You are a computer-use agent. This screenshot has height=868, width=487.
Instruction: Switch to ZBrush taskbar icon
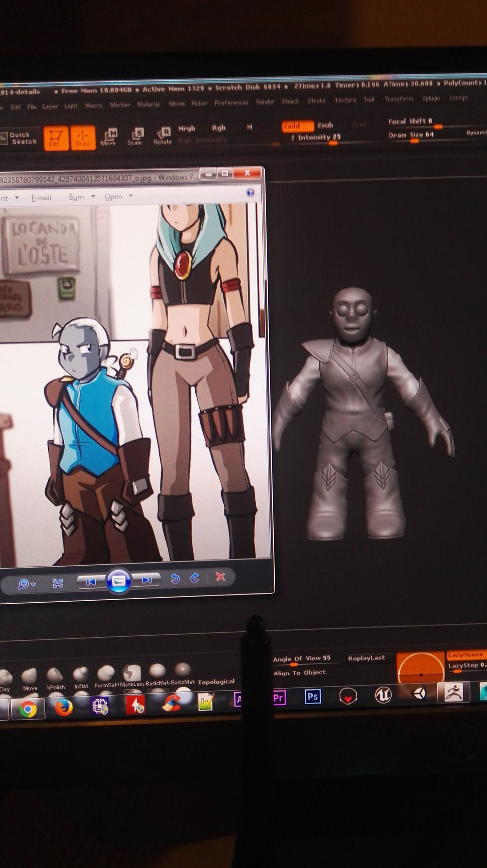tap(454, 693)
